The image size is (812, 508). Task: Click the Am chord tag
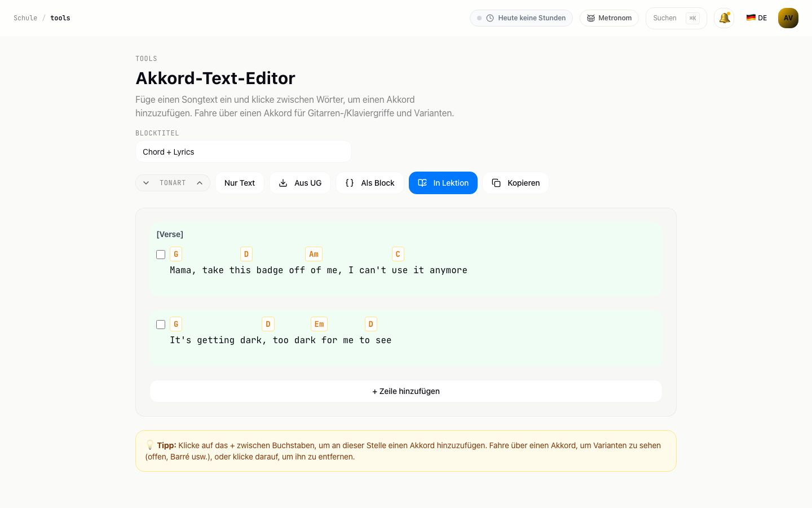pyautogui.click(x=314, y=255)
